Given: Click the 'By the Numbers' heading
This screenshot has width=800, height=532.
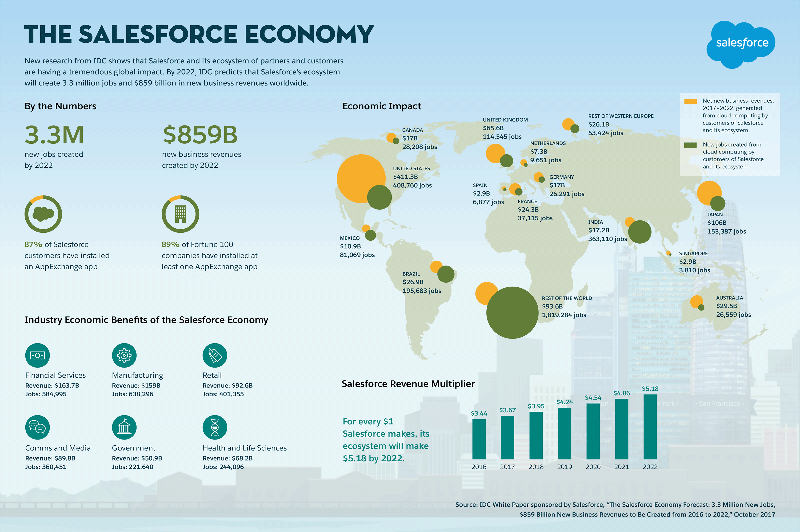Looking at the screenshot, I should 61,106.
